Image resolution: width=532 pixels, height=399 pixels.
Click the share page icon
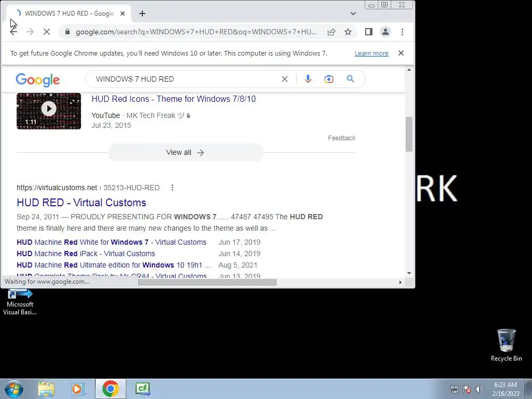coord(331,32)
